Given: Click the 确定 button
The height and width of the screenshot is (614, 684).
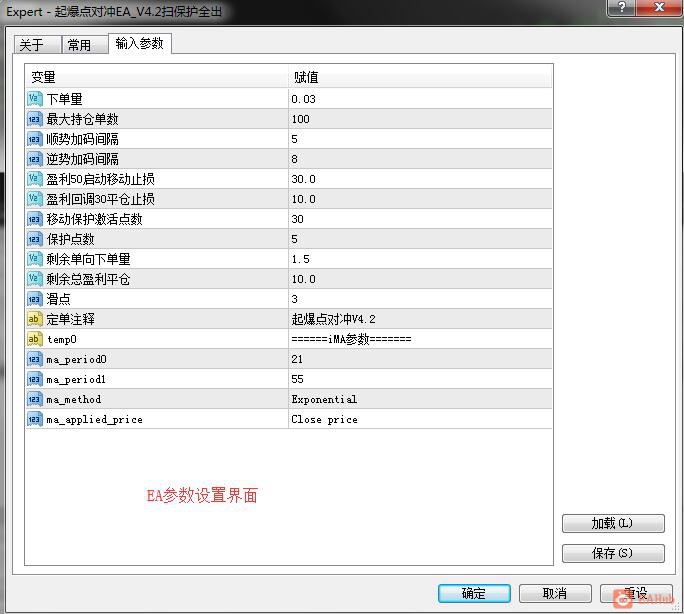Looking at the screenshot, I should click(x=474, y=593).
